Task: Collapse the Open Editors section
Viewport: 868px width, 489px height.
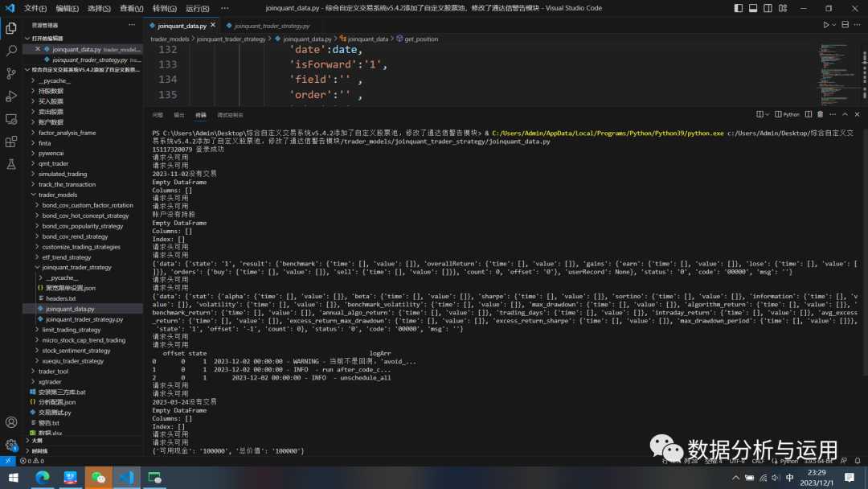Action: (27, 39)
